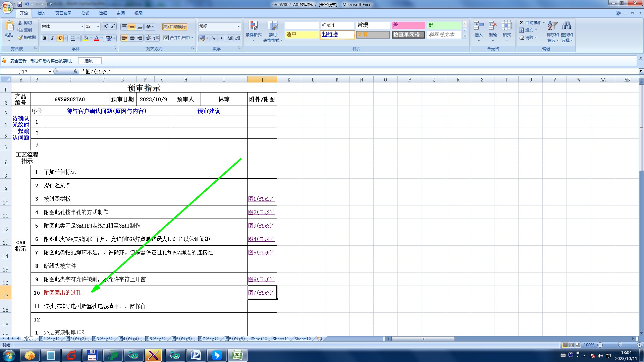The width and height of the screenshot is (644, 362).
Task: Open the 删除 delete cells menu
Action: coord(492,31)
